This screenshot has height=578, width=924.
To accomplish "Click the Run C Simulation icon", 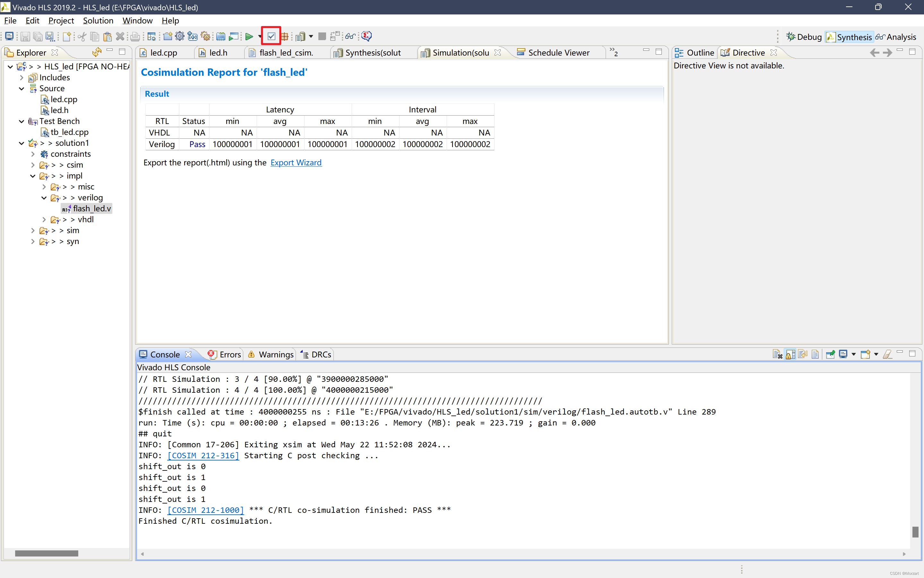I will click(233, 36).
